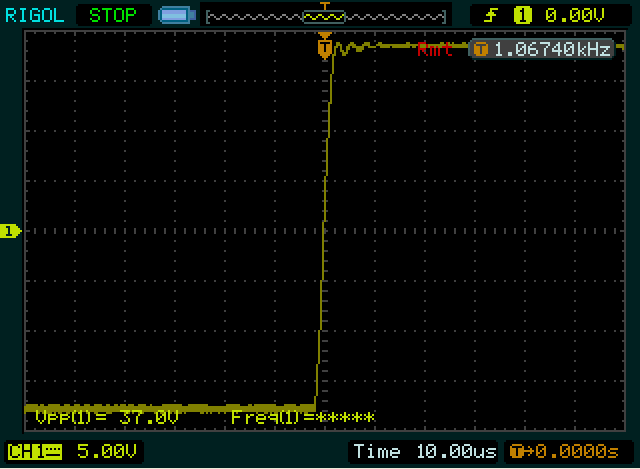
Task: Click the orange T icon beside frequency counter
Action: (x=481, y=50)
